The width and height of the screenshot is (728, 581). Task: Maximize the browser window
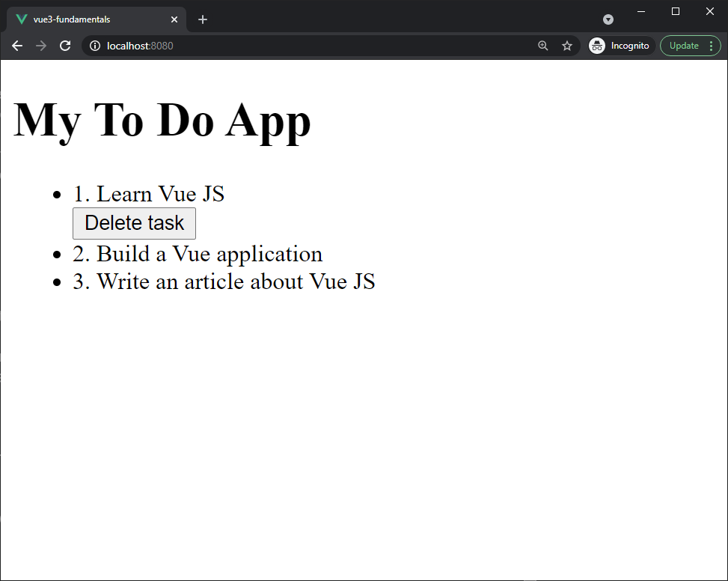pyautogui.click(x=676, y=11)
